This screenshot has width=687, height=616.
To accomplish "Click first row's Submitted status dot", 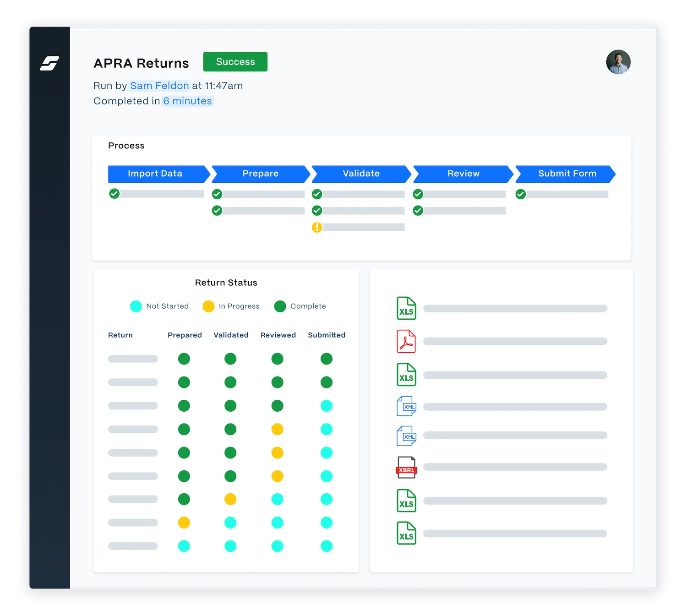I will [x=327, y=359].
